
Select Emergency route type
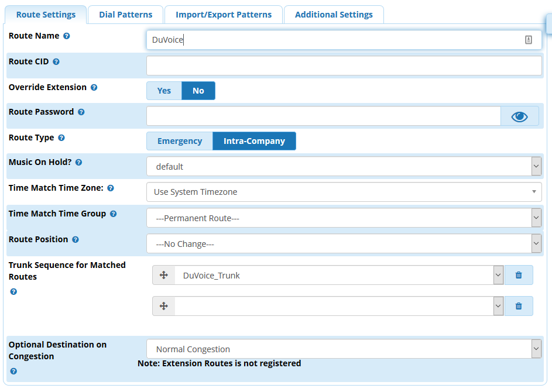point(180,141)
